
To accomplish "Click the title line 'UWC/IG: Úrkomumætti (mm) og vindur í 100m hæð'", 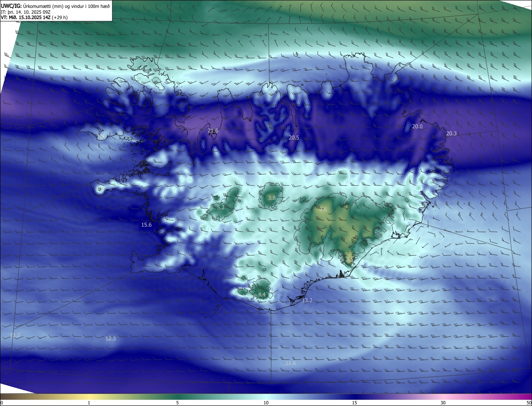I will (55, 6).
